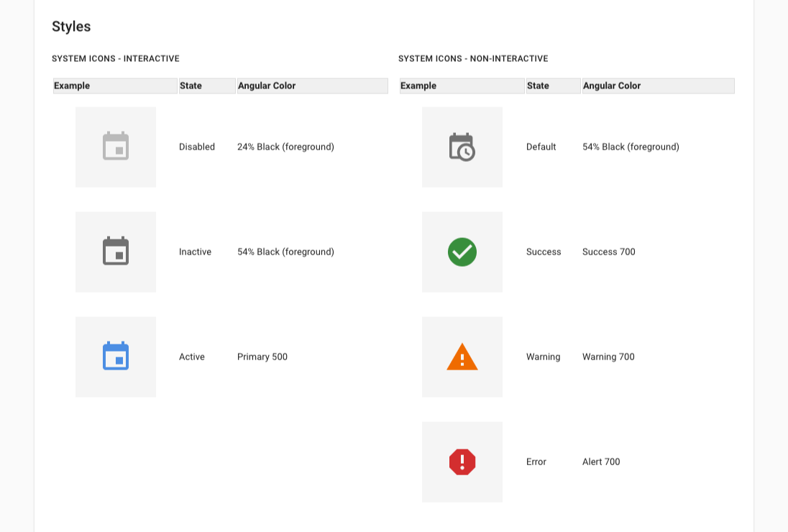788x532 pixels.
Task: Click the orange Warning triangle icon
Action: tap(462, 357)
